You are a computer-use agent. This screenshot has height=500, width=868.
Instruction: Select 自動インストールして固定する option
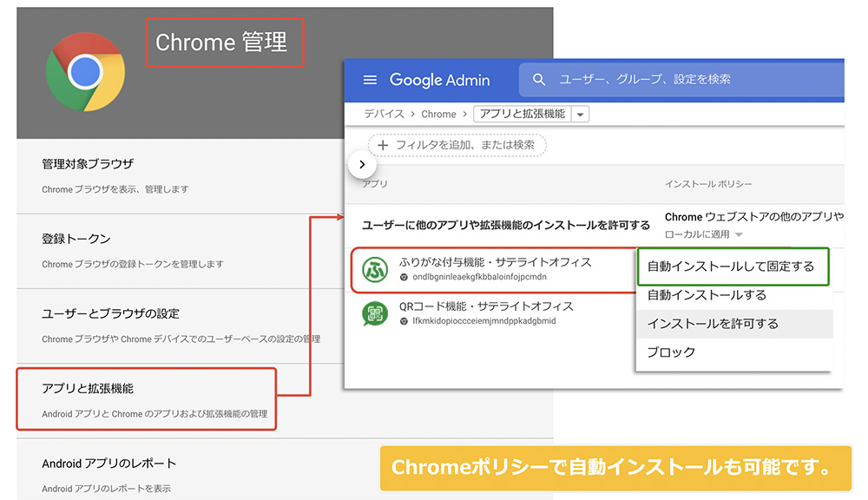coord(733,266)
